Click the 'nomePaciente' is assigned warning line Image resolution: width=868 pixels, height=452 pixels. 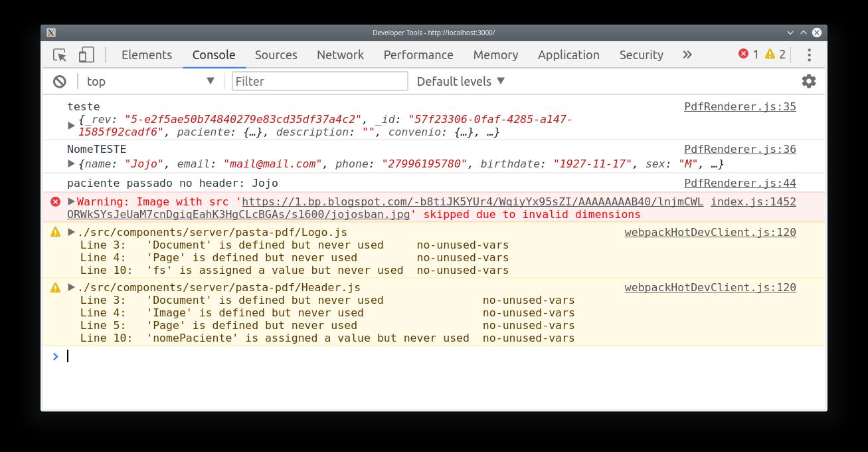point(327,338)
